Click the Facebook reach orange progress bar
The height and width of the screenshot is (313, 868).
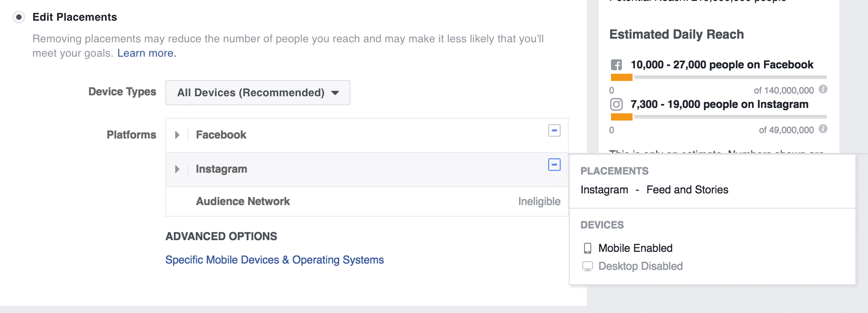(x=622, y=78)
